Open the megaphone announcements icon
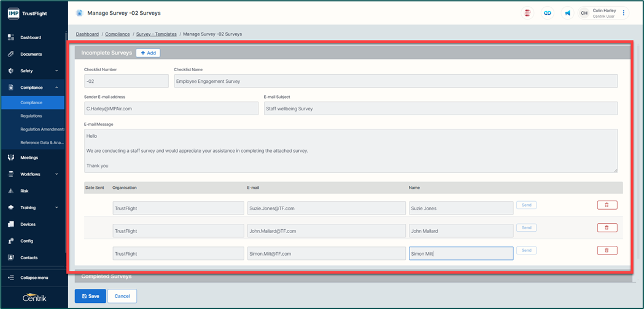644x309 pixels. tap(568, 13)
